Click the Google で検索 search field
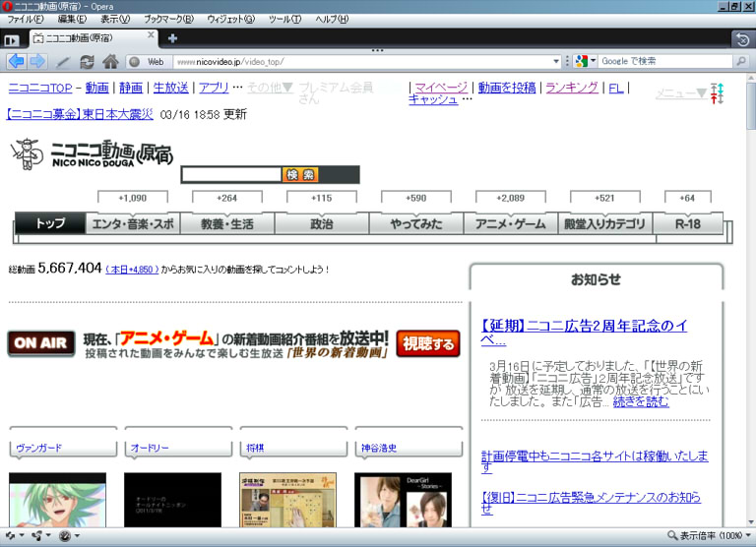The image size is (756, 547). (665, 61)
